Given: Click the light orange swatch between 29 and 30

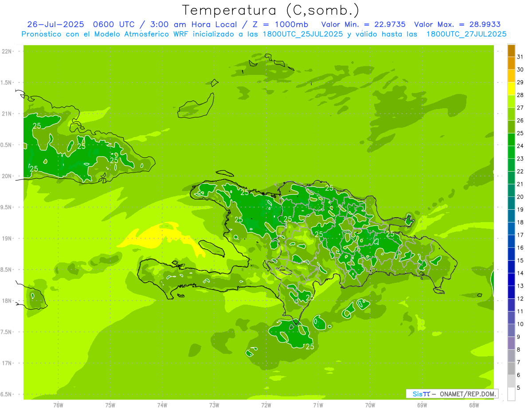Looking at the screenshot, I should pos(511,76).
